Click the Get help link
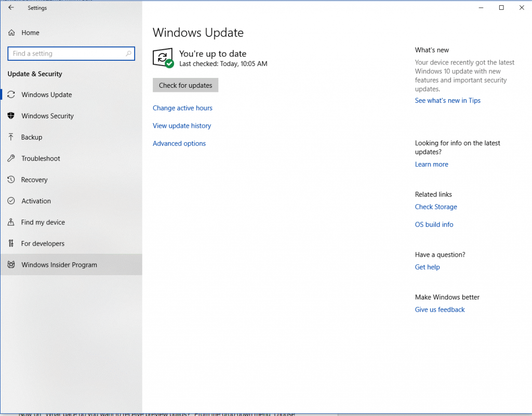The image size is (532, 416). point(427,267)
